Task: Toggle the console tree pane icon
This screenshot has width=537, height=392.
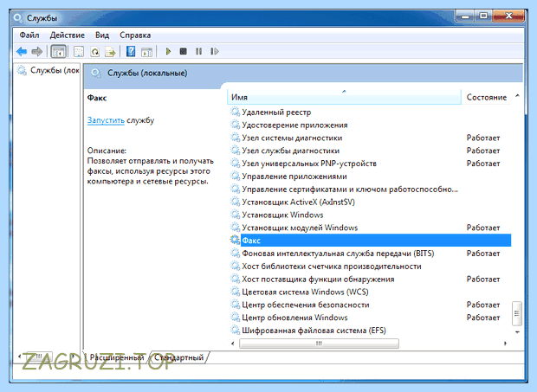Action: point(58,52)
